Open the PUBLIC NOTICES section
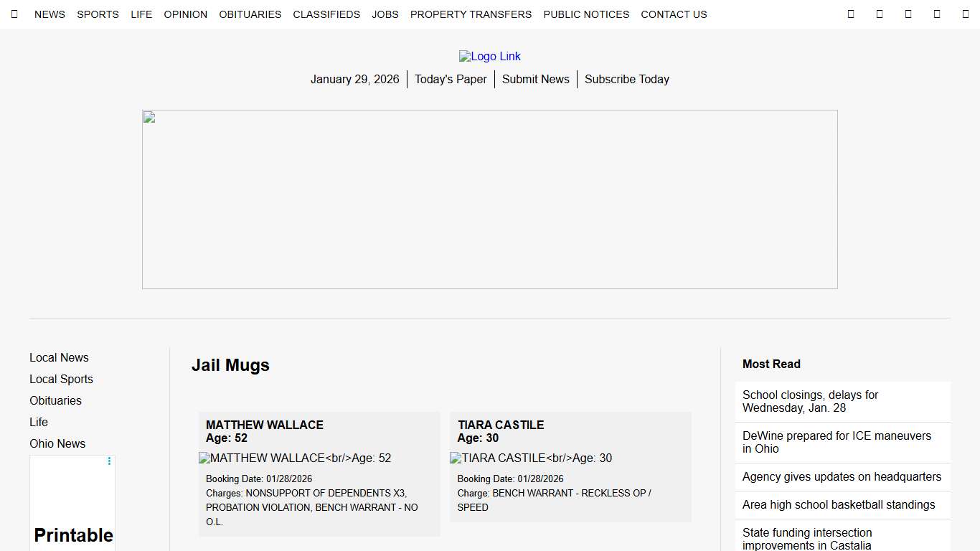Image resolution: width=980 pixels, height=551 pixels. coord(586,14)
